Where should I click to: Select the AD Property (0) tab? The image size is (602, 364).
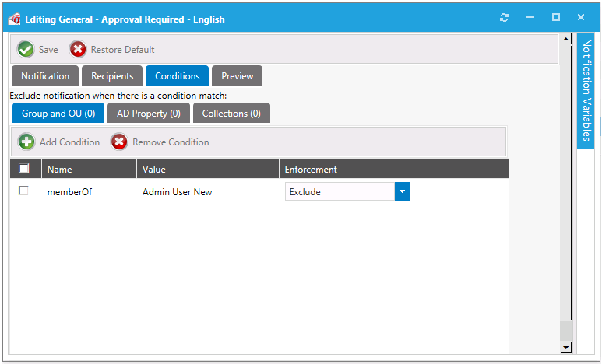tap(148, 114)
